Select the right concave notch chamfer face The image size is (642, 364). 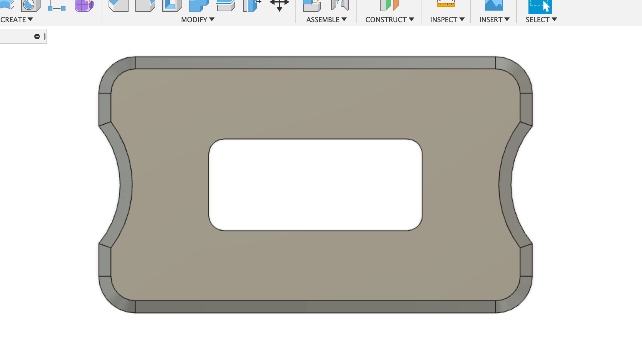click(x=505, y=185)
